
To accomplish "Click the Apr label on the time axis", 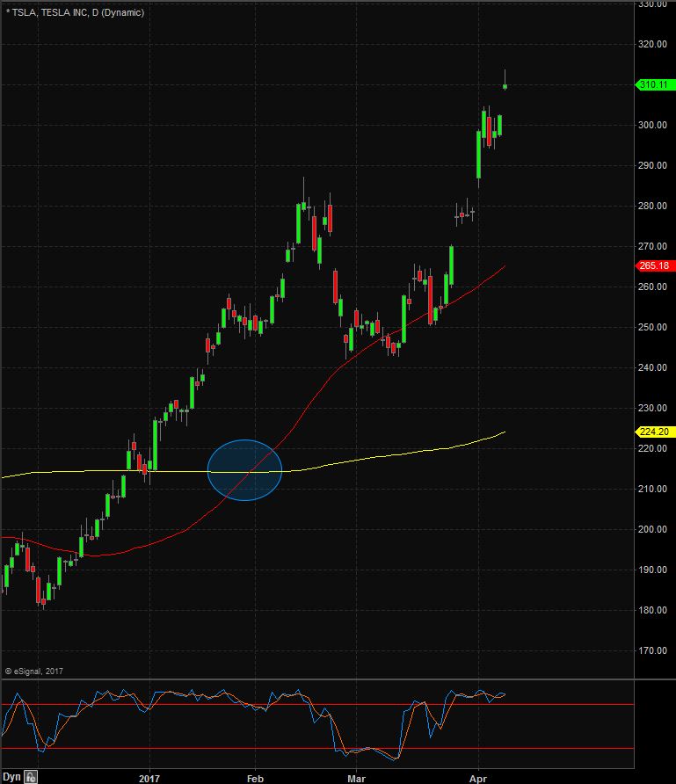I will pos(478,779).
